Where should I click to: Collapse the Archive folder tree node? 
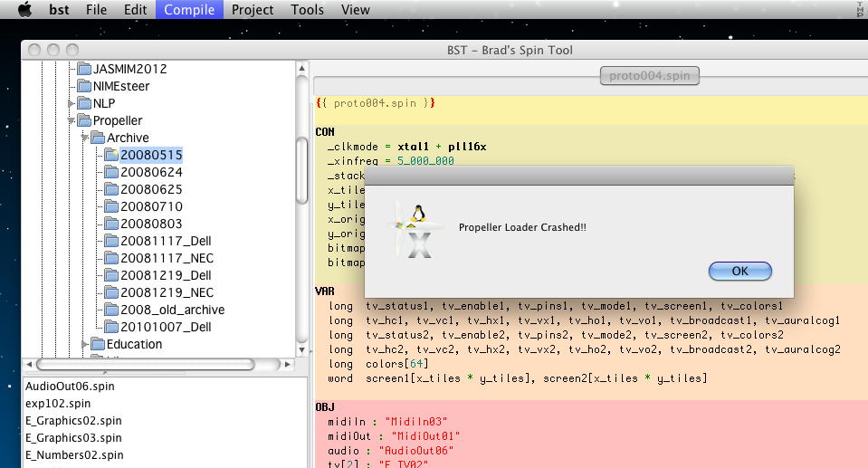85,138
